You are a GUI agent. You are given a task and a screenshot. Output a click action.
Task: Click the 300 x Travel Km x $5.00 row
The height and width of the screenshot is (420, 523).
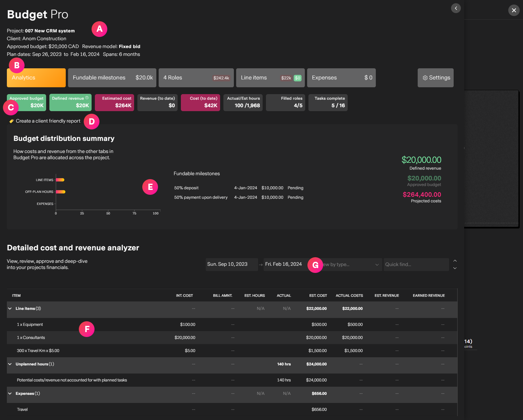pos(232,351)
